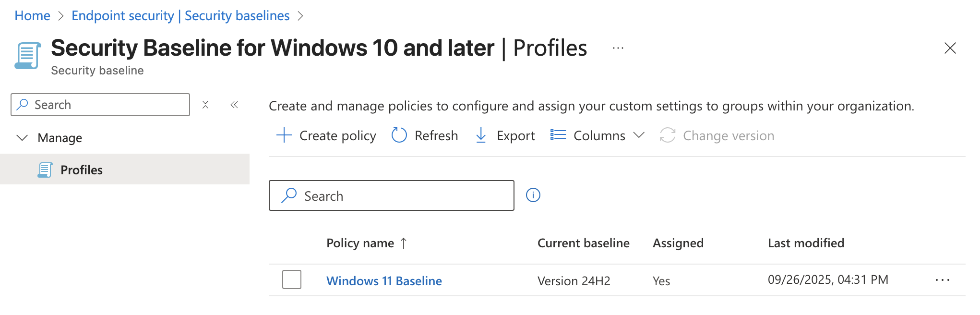This screenshot has width=980, height=315.
Task: Click the Version 24H2 cell
Action: pyautogui.click(x=574, y=280)
